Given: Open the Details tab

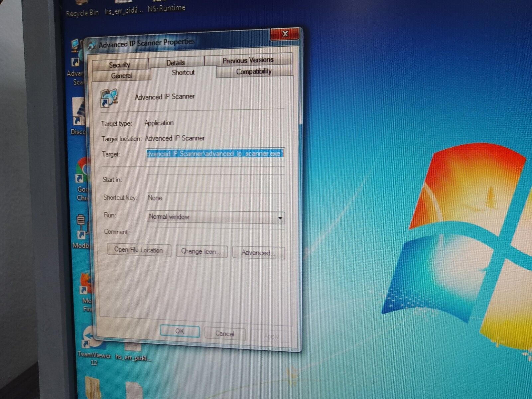Looking at the screenshot, I should (x=176, y=63).
